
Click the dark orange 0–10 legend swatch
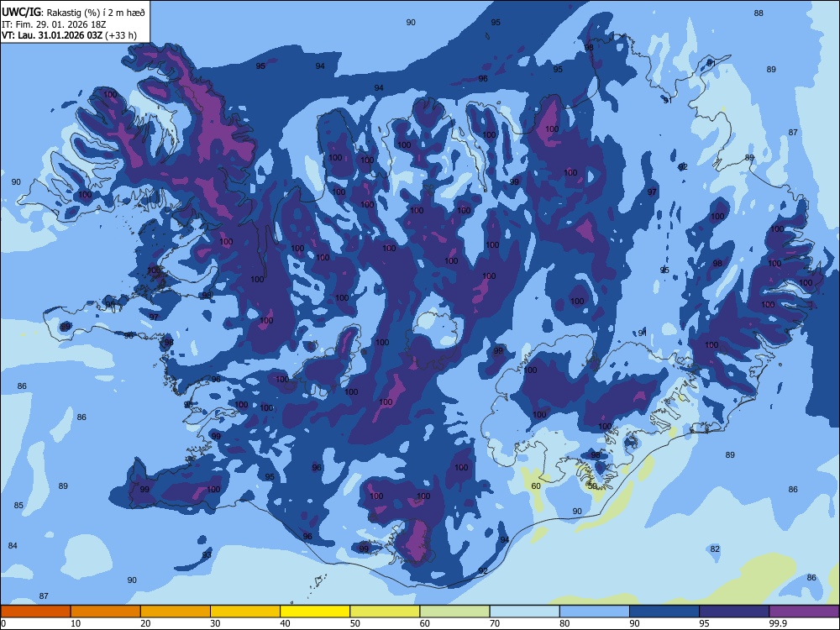(x=36, y=612)
